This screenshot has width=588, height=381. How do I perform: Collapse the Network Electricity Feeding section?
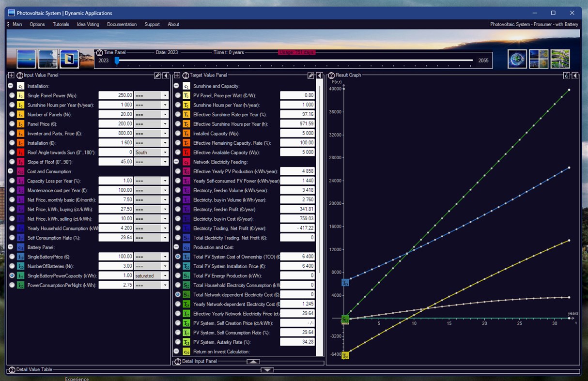[176, 162]
